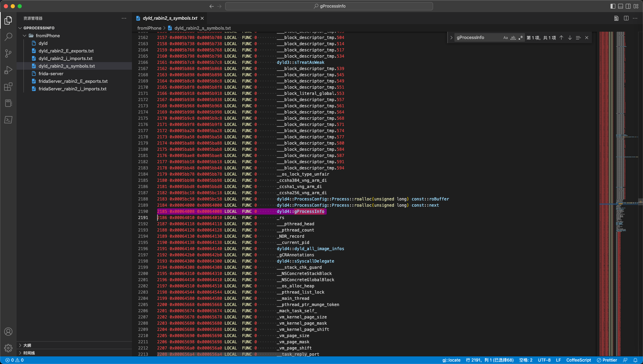
Task: Open the Search view in activity bar
Action: point(8,37)
